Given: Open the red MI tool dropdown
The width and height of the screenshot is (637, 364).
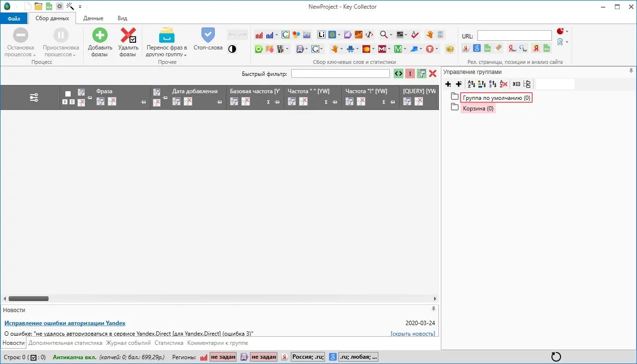Looking at the screenshot, I should (x=389, y=49).
